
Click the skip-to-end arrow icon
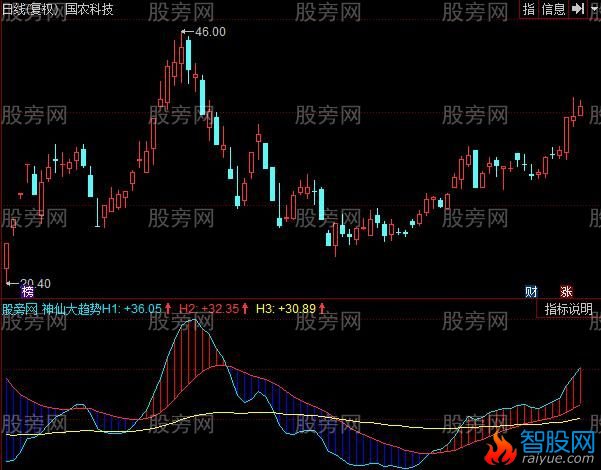point(578,9)
